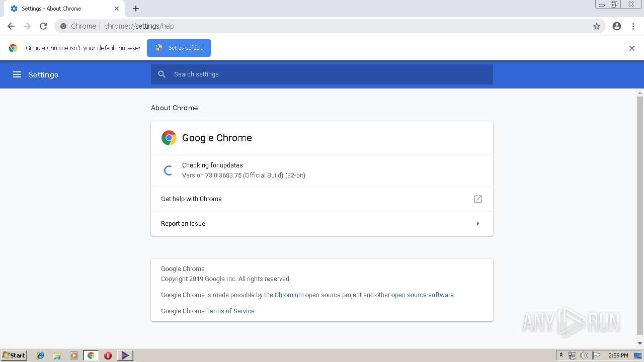The width and height of the screenshot is (644, 362).
Task: Click the chrome://settings/help address bar
Action: click(322, 26)
